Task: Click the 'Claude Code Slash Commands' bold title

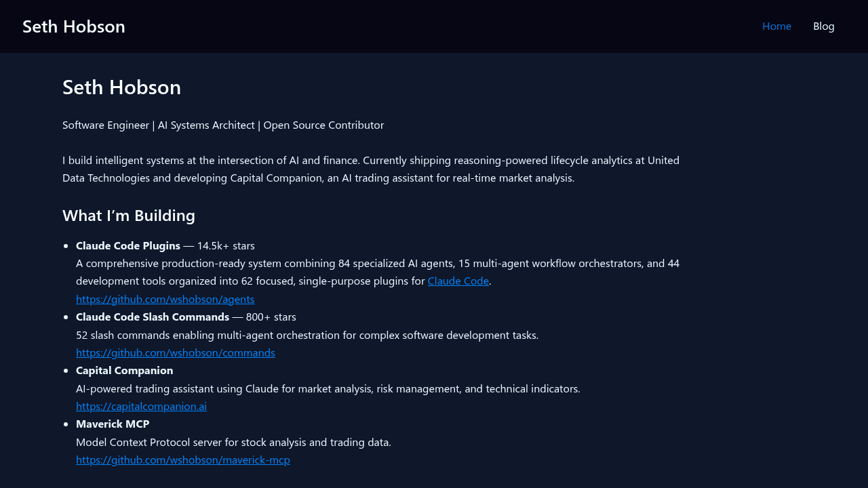Action: click(152, 317)
